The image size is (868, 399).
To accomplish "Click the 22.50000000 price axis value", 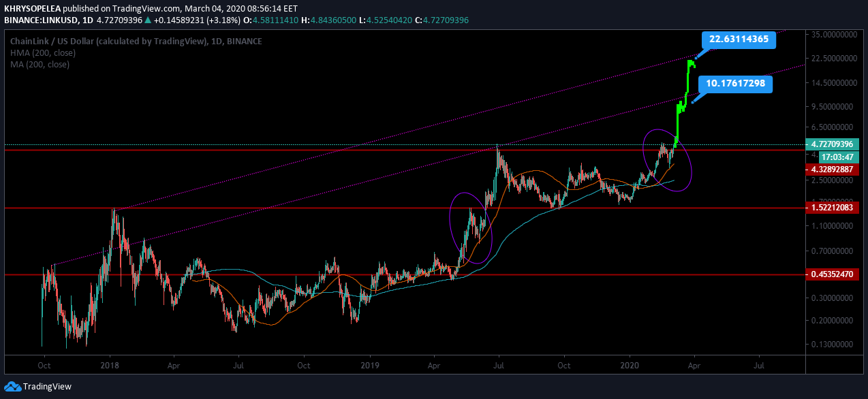I will pos(834,59).
